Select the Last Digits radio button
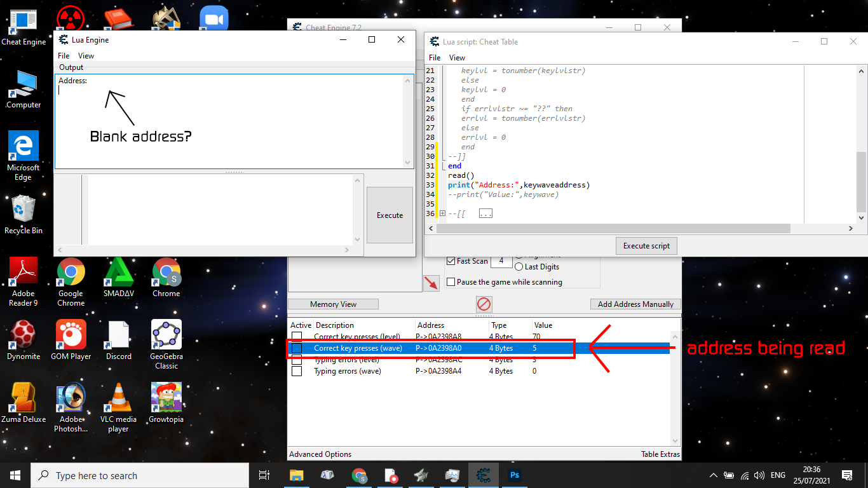868x488 pixels. pos(519,267)
